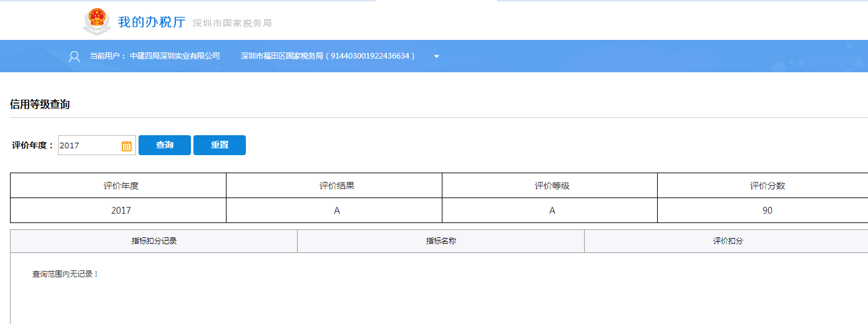Click the 我的办税厅 site title

[152, 22]
